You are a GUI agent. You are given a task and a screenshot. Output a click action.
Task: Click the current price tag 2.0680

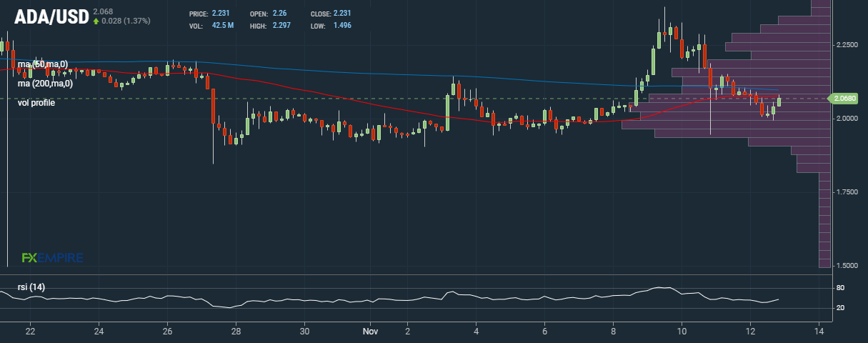tap(845, 99)
